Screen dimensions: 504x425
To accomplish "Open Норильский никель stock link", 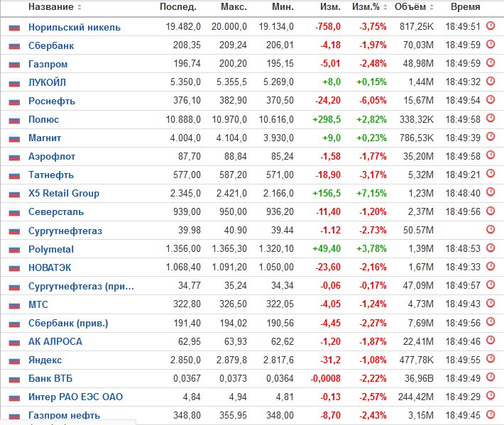I will tap(75, 27).
